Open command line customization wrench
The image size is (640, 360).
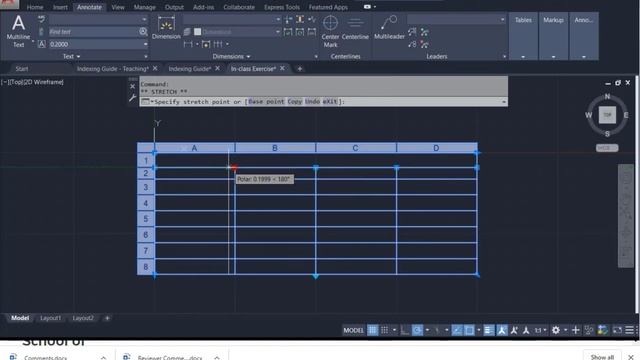click(132, 98)
